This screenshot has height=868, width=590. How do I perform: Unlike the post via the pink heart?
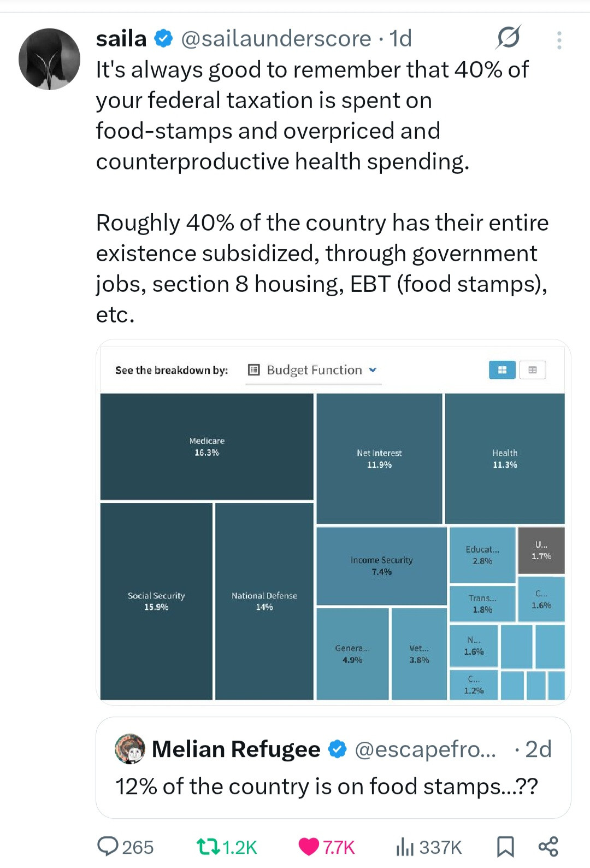point(309,847)
